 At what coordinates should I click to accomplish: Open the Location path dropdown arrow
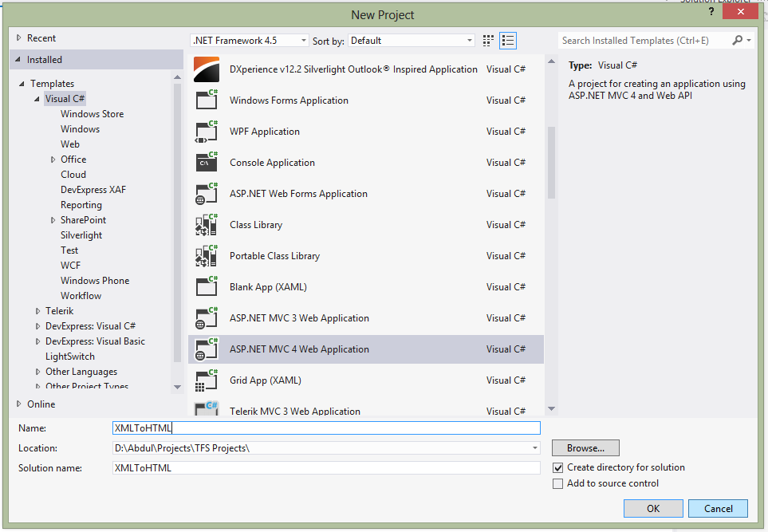[x=535, y=447]
